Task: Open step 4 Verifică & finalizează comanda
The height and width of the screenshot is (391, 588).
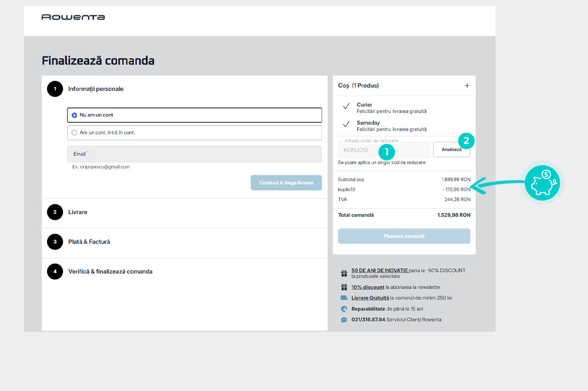Action: pyautogui.click(x=110, y=272)
